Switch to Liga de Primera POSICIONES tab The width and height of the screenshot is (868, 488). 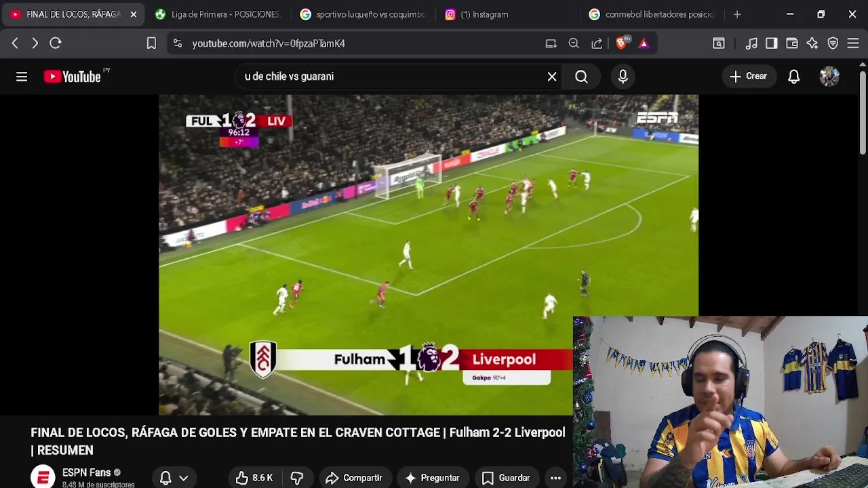[217, 14]
